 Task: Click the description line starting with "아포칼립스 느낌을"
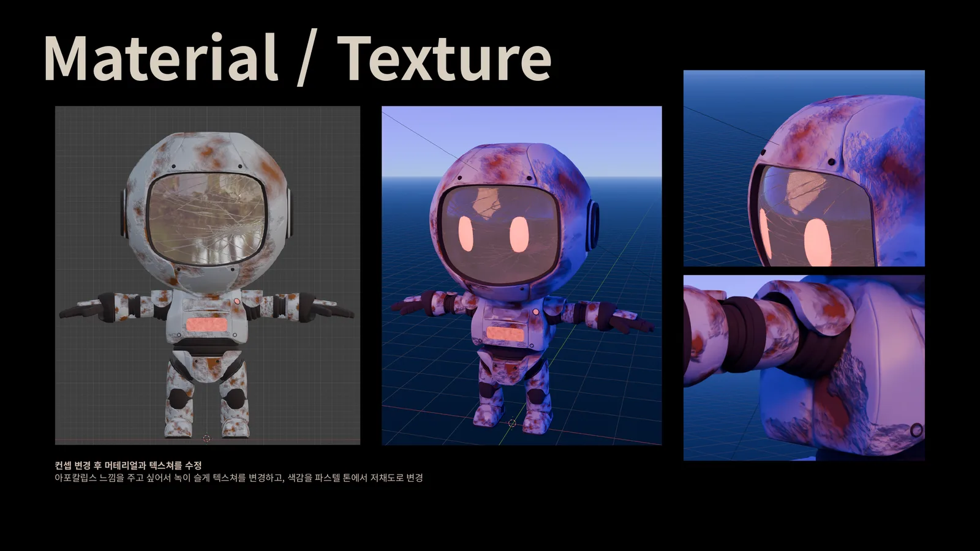[239, 478]
